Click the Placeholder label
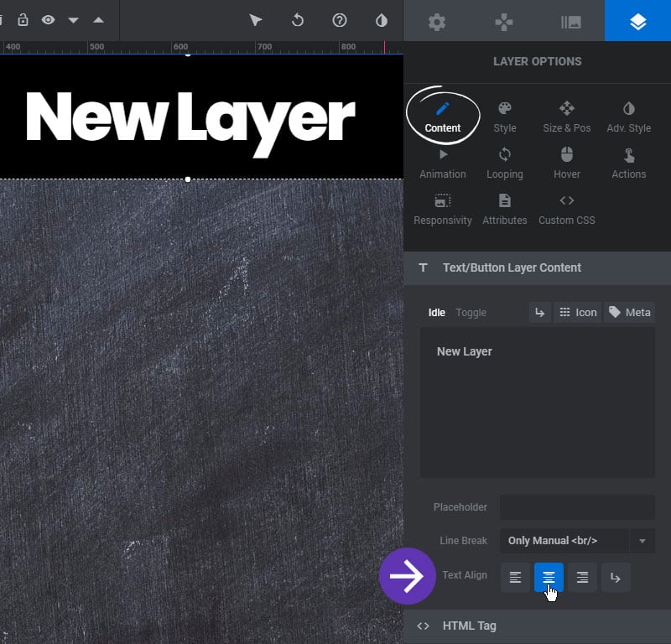The image size is (671, 644). coord(460,507)
